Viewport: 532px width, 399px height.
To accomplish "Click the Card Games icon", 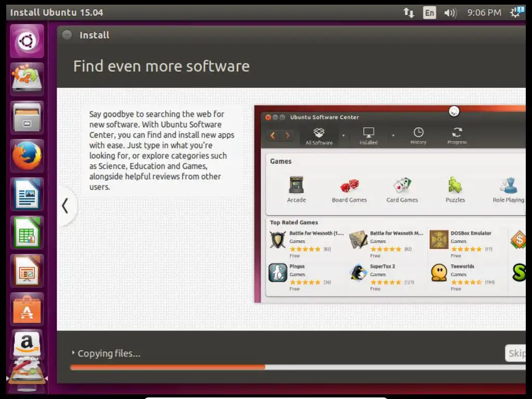I will point(402,185).
